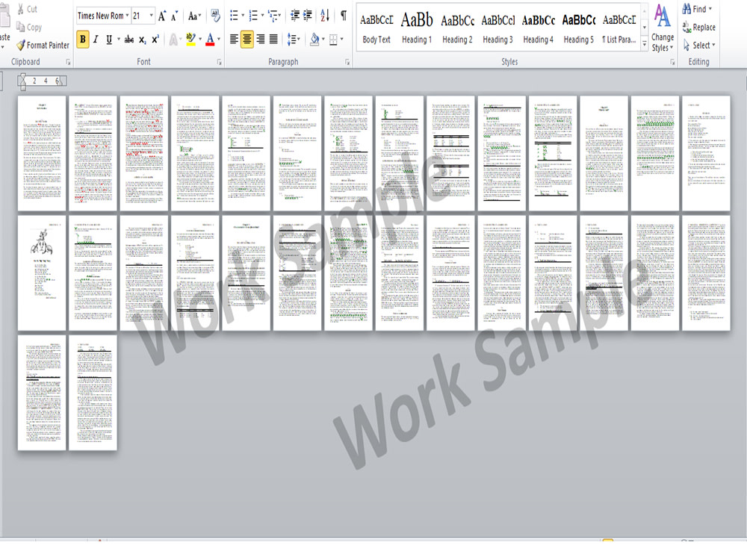Open the Paragraph dialog launcher
This screenshot has height=560, width=747.
pos(347,62)
